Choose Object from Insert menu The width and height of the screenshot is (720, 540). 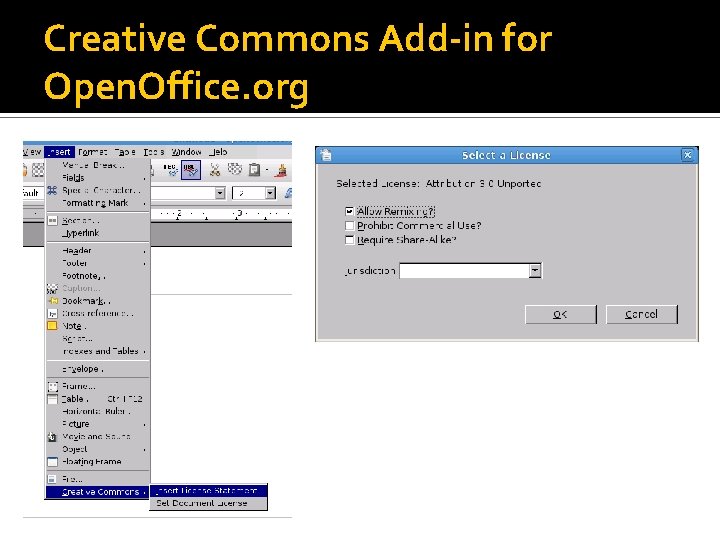coord(98,449)
